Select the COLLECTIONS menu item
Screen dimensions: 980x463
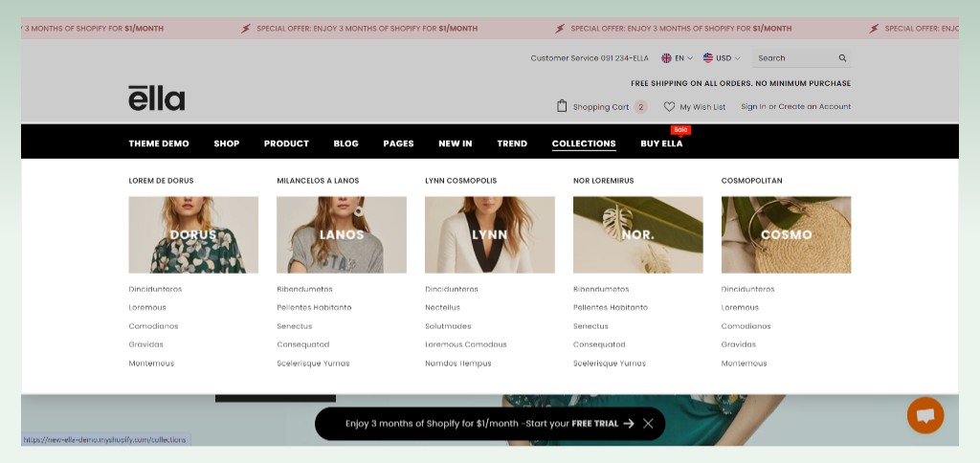(x=584, y=143)
